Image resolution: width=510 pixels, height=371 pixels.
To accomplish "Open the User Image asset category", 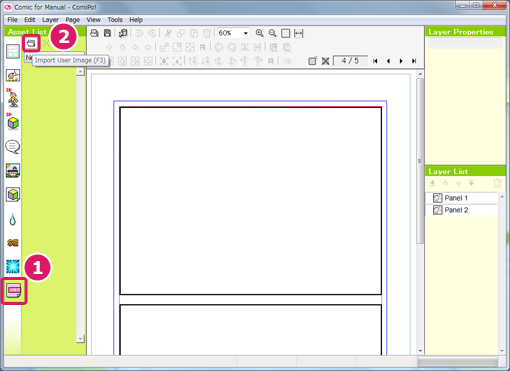I will click(x=14, y=291).
